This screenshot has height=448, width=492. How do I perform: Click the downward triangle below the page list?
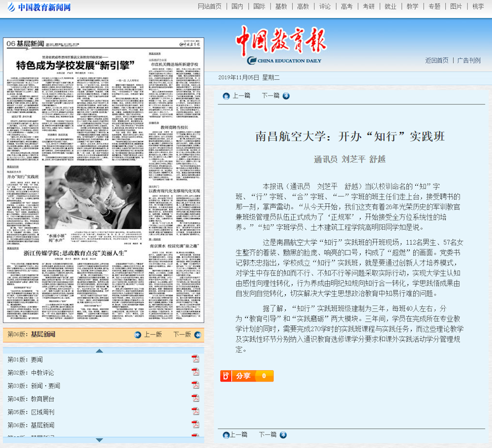(x=100, y=441)
